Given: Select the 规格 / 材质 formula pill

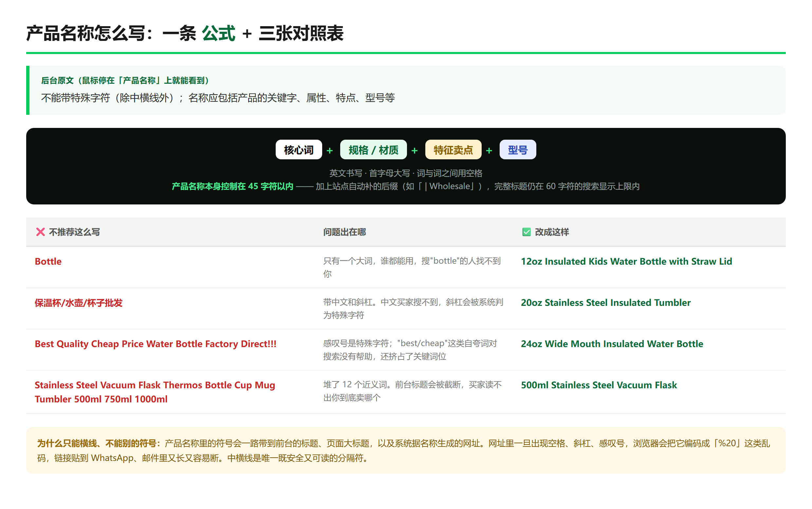Looking at the screenshot, I should point(373,150).
